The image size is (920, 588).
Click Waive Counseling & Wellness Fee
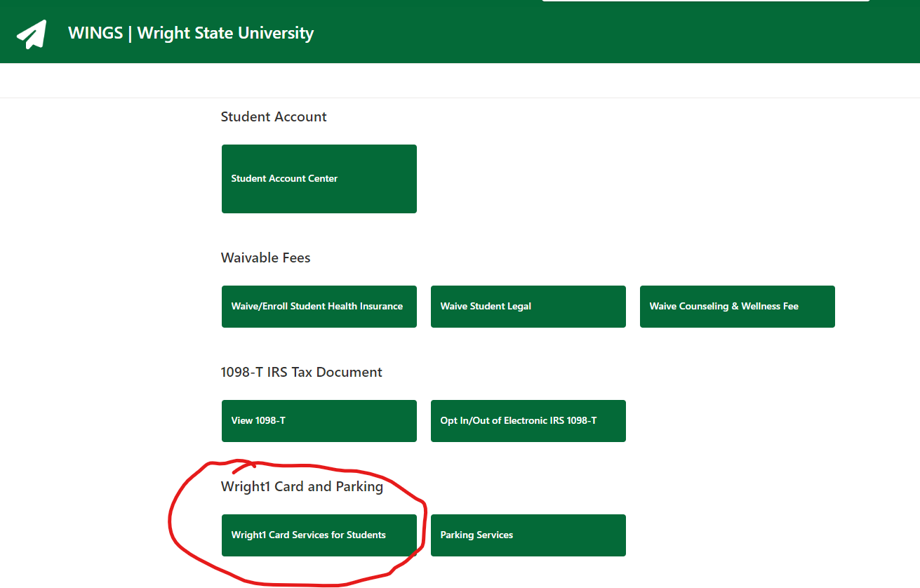[737, 307]
